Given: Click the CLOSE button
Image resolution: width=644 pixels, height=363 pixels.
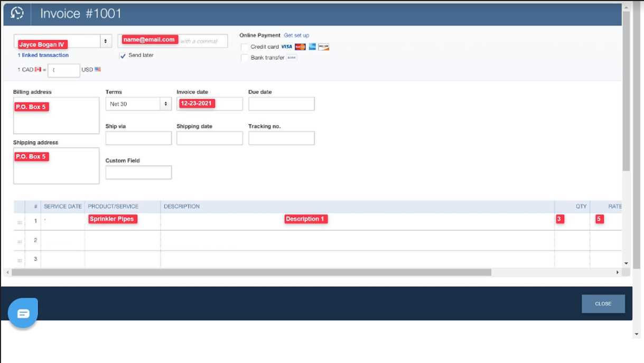Looking at the screenshot, I should coord(603,304).
